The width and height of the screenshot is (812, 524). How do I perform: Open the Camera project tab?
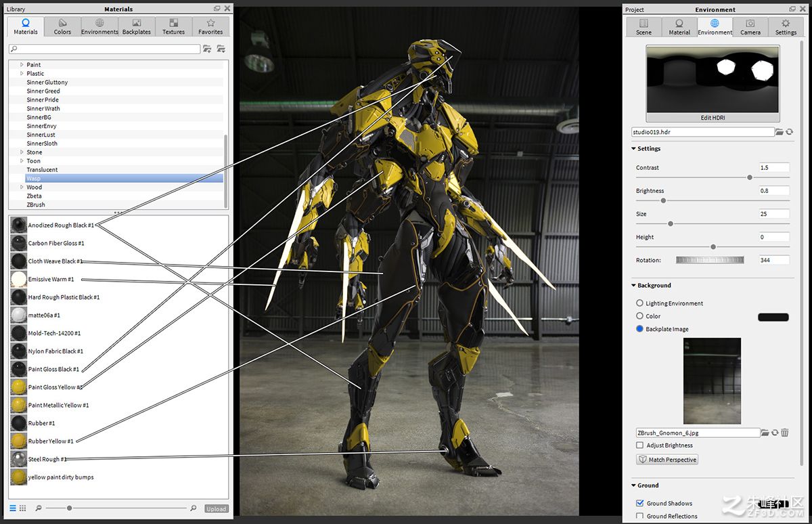click(x=750, y=27)
